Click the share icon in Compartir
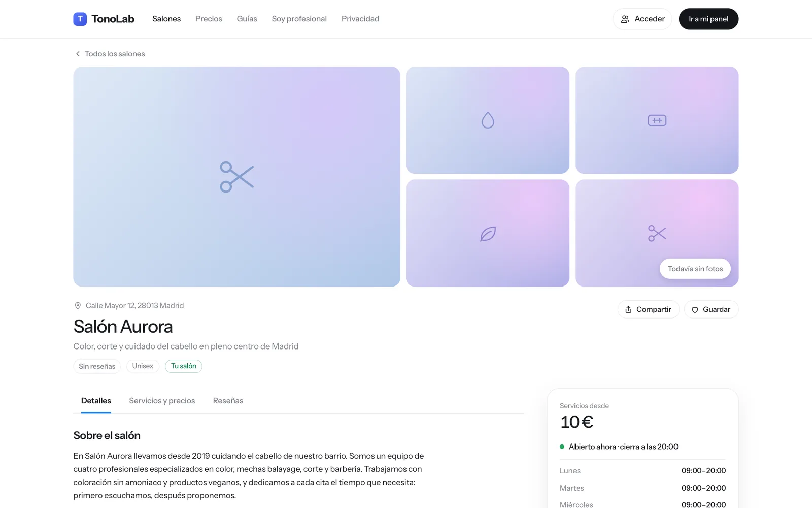The image size is (812, 508). tap(628, 309)
